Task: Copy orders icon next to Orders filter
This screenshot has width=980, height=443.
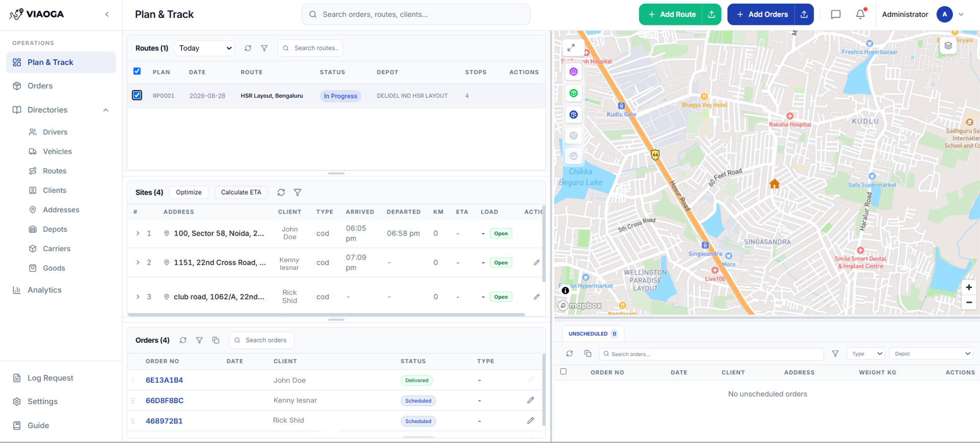Action: pos(216,340)
